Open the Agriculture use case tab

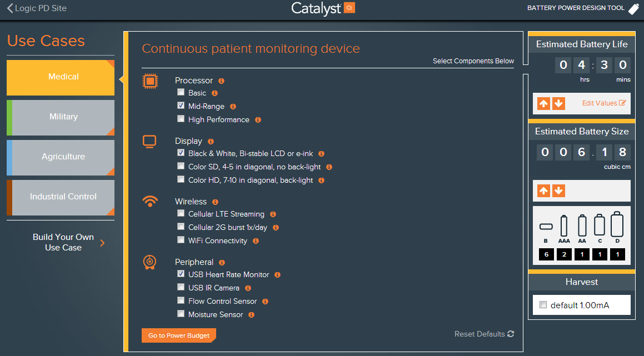63,157
